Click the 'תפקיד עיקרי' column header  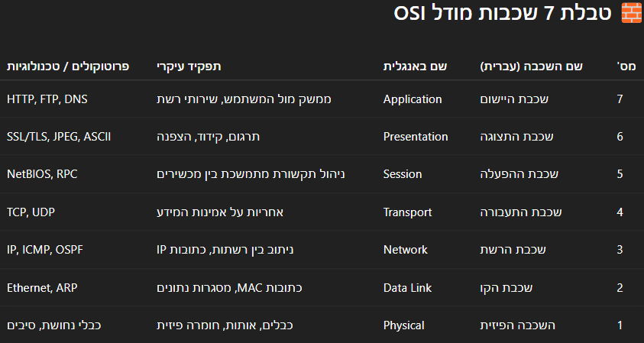click(x=189, y=66)
